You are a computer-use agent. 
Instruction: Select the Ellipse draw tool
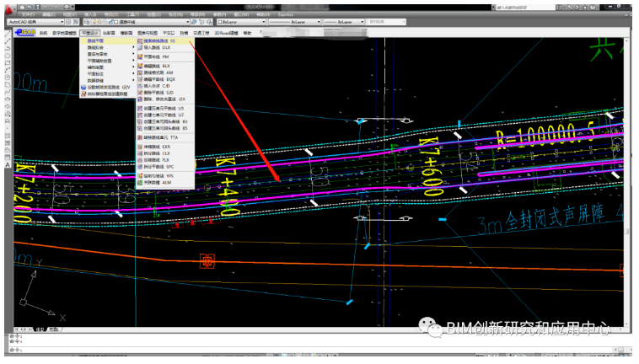point(8,99)
